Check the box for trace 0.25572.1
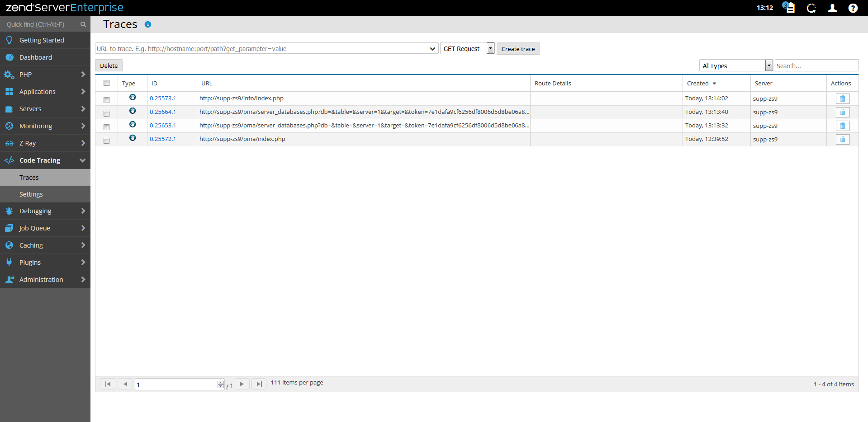The width and height of the screenshot is (868, 422). point(107,141)
